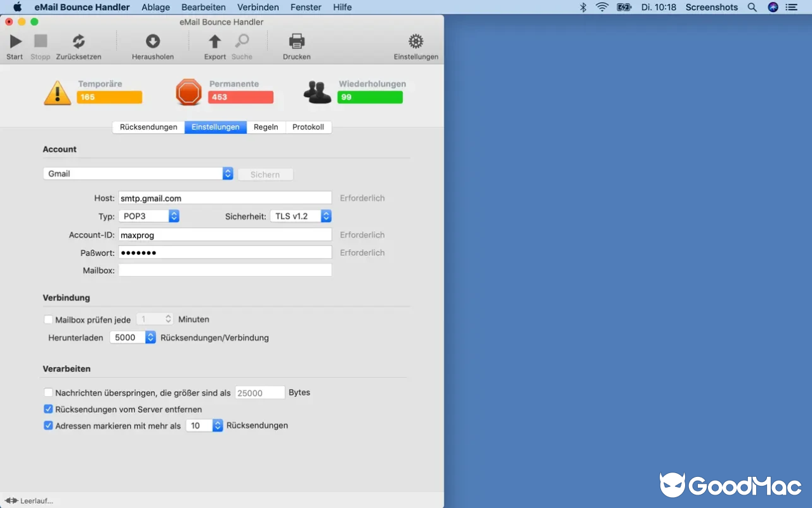This screenshot has height=508, width=812.
Task: Open Einstellungen via the gear icon
Action: (x=416, y=41)
